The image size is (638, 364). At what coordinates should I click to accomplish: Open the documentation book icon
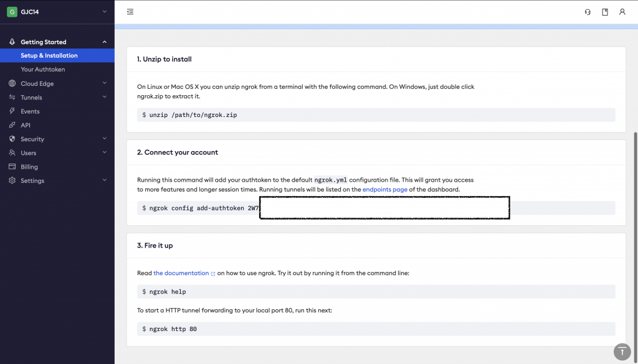click(x=605, y=12)
